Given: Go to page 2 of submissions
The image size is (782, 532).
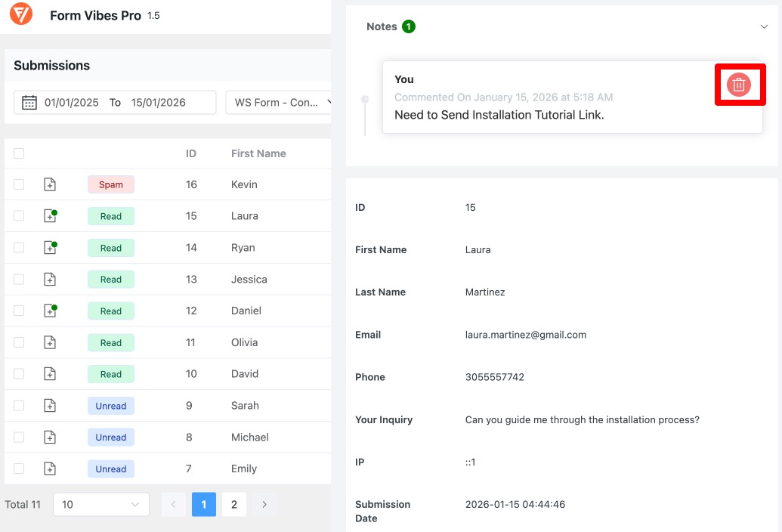Looking at the screenshot, I should click(233, 504).
